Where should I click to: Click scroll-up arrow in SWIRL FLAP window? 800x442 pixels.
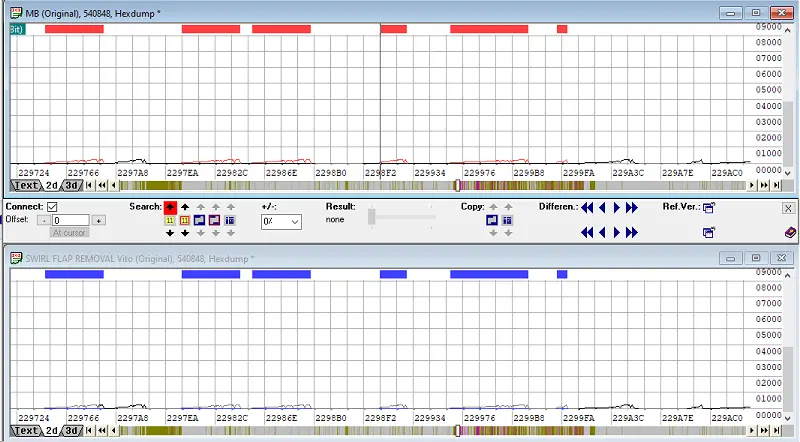[788, 275]
